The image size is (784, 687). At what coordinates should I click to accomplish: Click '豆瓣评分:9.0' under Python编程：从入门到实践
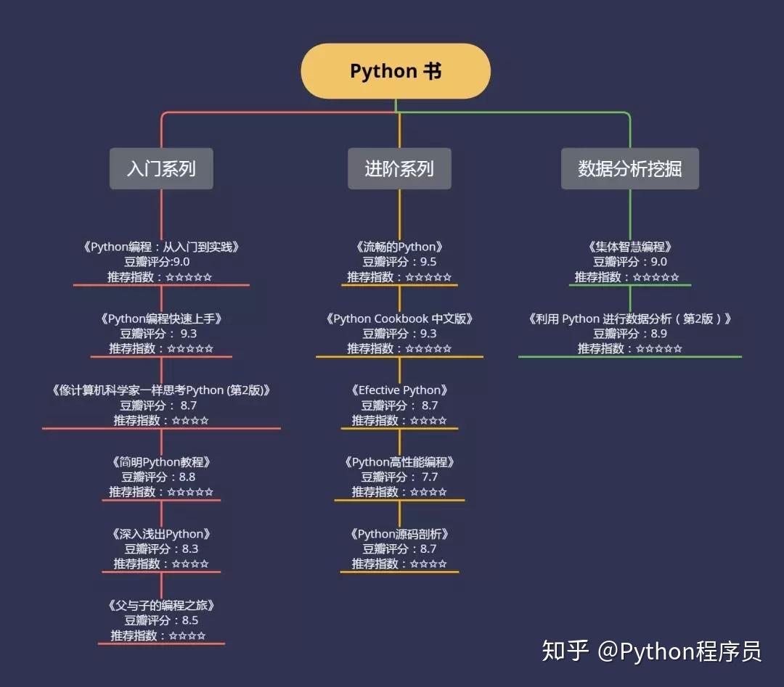pyautogui.click(x=157, y=262)
